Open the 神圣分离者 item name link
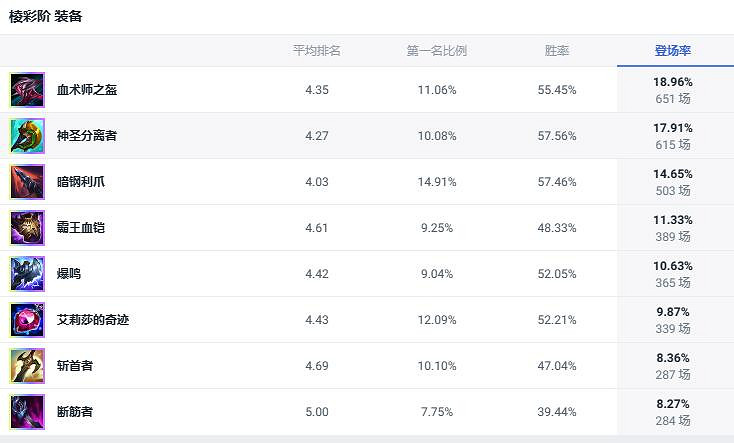The height and width of the screenshot is (443, 734). tap(87, 136)
